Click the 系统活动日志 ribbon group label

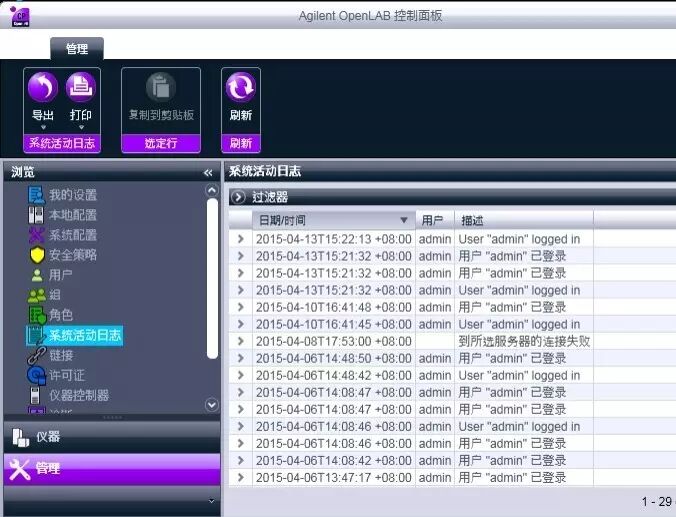click(x=62, y=143)
